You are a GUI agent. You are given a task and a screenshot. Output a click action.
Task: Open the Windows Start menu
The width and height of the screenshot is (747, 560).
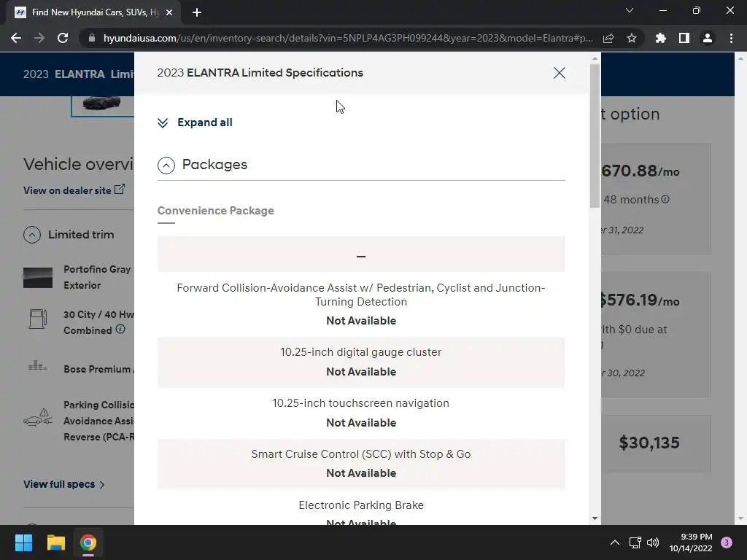pyautogui.click(x=23, y=542)
